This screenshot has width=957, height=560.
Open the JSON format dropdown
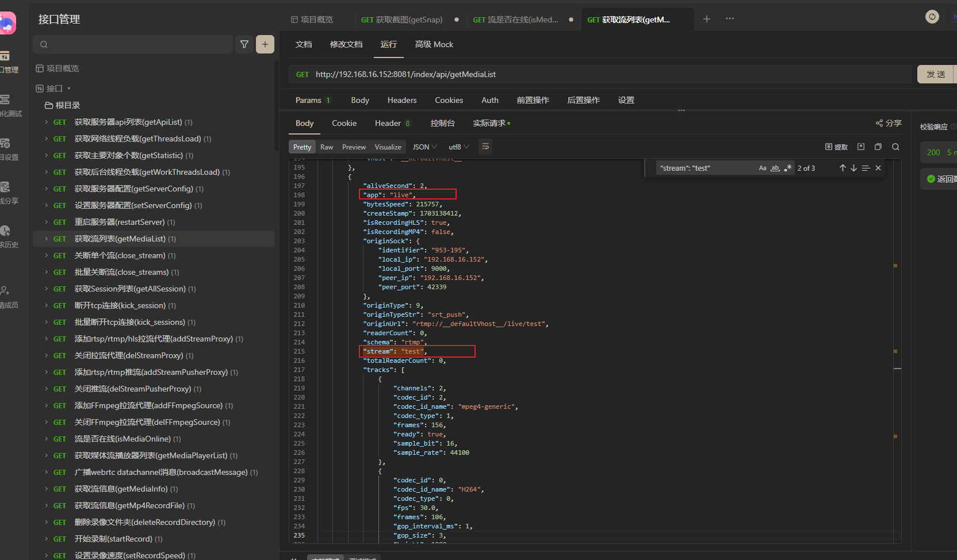tap(425, 147)
